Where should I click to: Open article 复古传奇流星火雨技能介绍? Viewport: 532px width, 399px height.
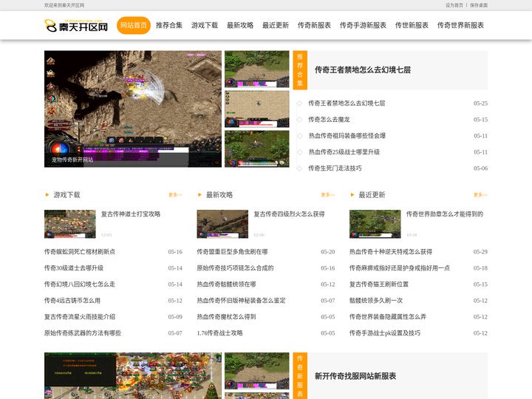80,317
